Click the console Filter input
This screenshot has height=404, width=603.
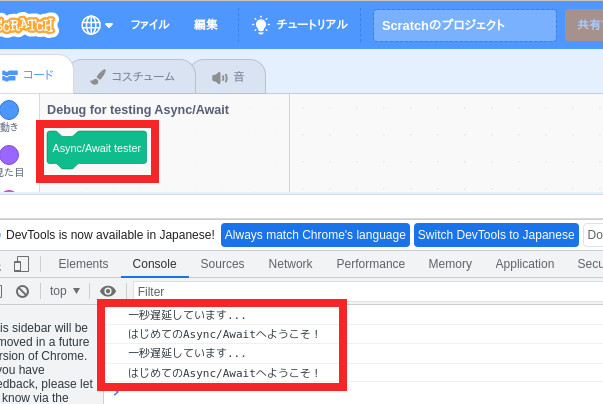pyautogui.click(x=368, y=292)
